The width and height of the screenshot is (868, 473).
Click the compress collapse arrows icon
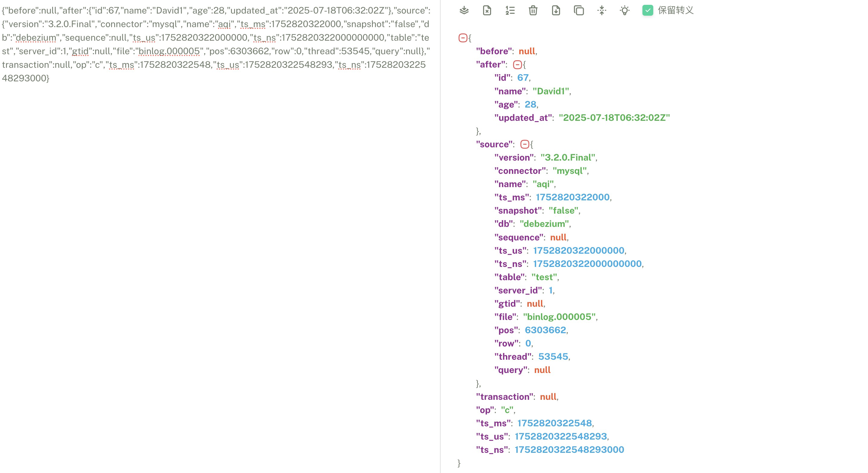click(601, 11)
